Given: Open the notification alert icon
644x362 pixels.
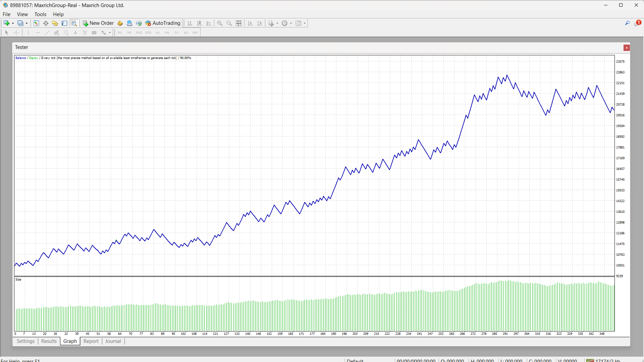Looking at the screenshot, I should point(637,23).
